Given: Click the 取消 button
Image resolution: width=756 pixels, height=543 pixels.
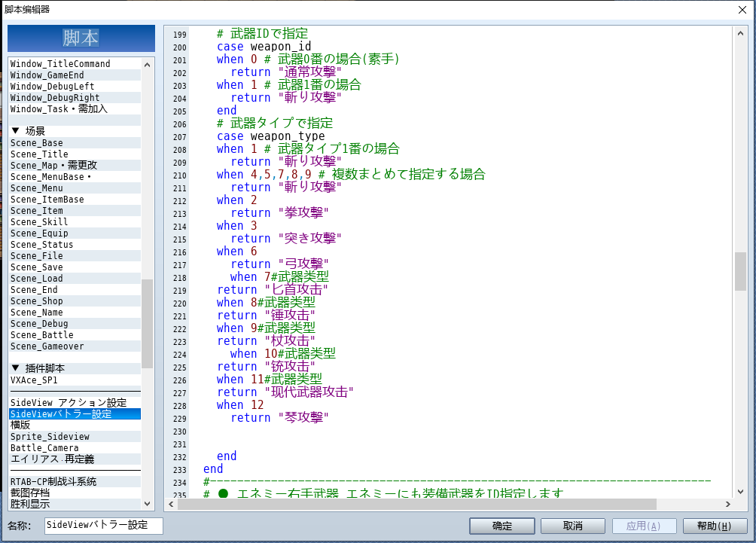Looking at the screenshot, I should (x=573, y=526).
